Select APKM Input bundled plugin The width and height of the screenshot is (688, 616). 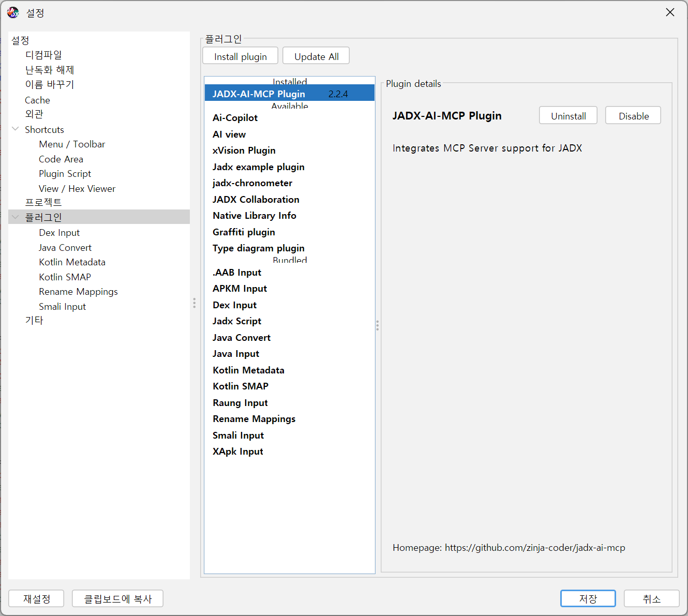click(x=289, y=289)
